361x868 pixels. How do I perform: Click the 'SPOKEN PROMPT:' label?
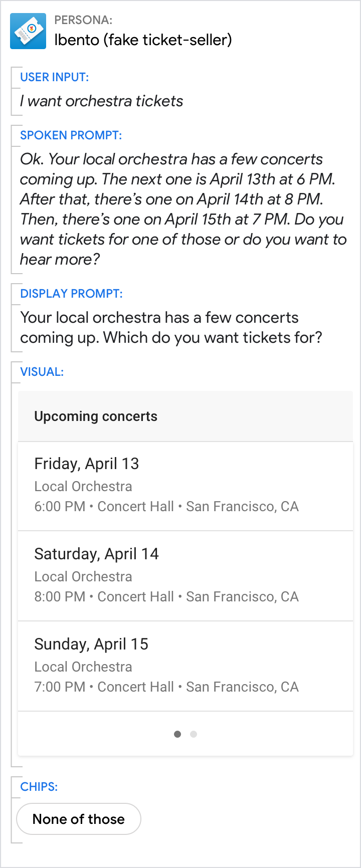tap(71, 135)
